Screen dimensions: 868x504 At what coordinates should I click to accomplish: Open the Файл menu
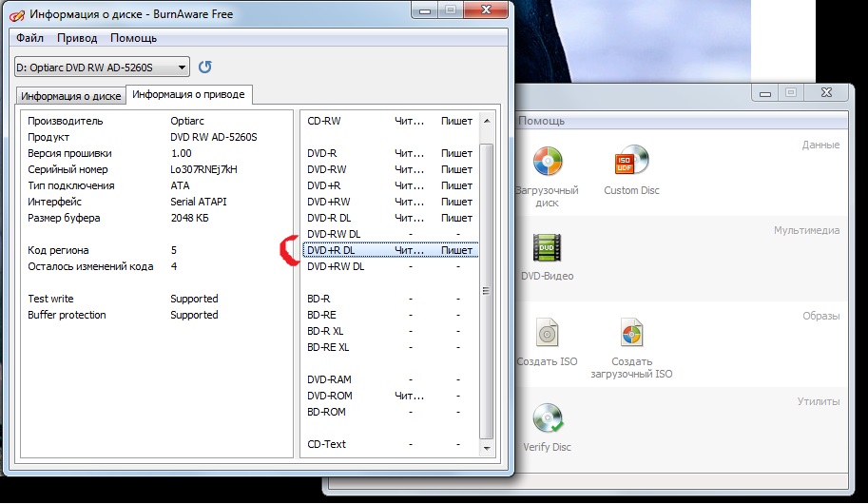[29, 38]
